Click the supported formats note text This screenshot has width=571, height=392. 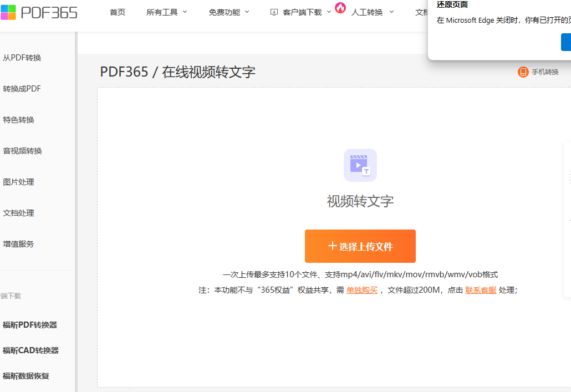tap(360, 274)
